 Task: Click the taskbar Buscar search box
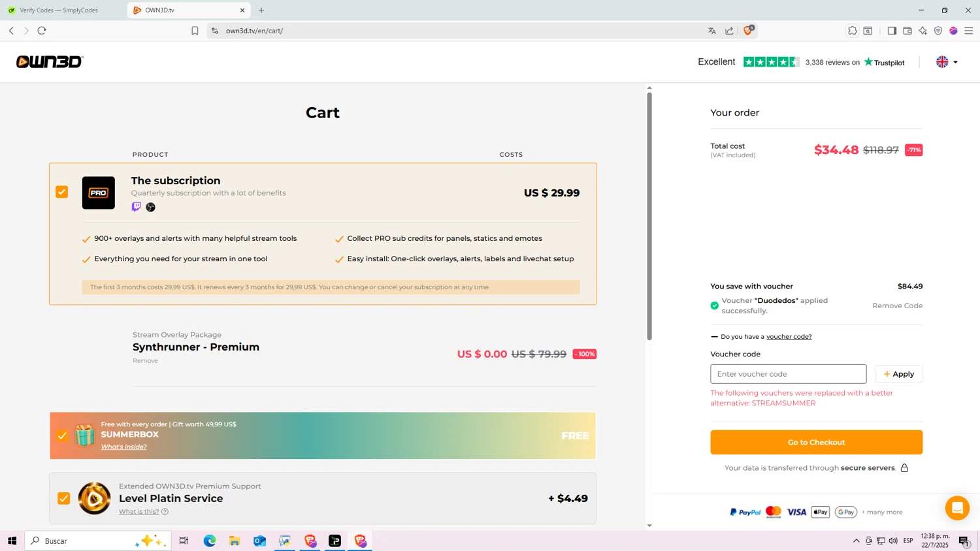[98, 541]
